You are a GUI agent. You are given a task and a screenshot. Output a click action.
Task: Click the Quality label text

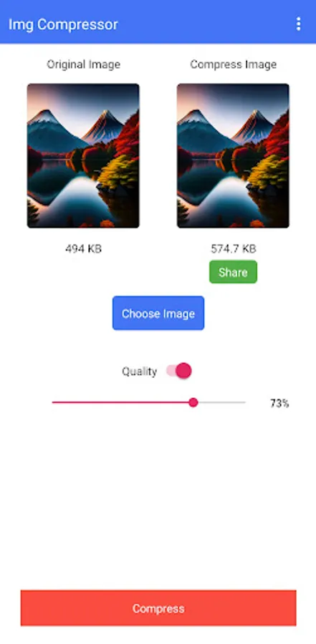pos(140,371)
